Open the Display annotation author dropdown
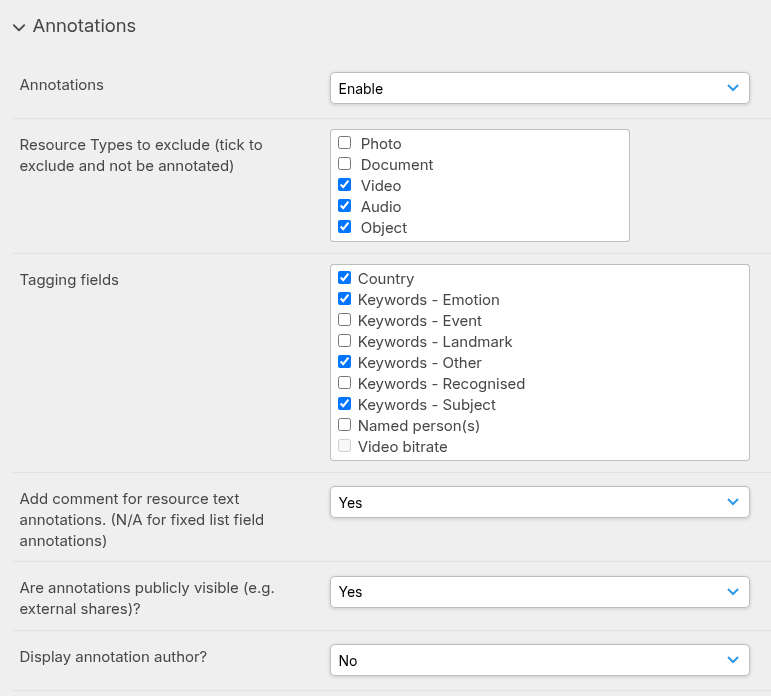The height and width of the screenshot is (696, 771). (540, 660)
